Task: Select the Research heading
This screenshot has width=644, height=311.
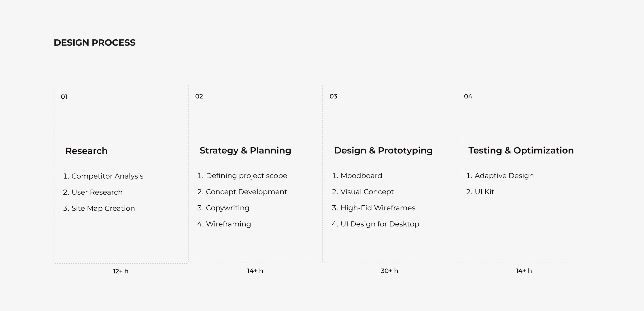Action: [86, 151]
